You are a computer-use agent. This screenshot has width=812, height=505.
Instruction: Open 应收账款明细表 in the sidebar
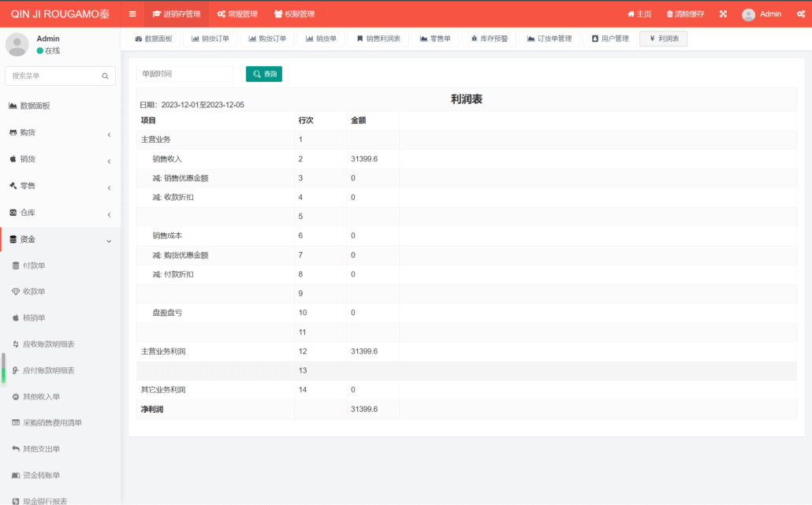point(48,344)
